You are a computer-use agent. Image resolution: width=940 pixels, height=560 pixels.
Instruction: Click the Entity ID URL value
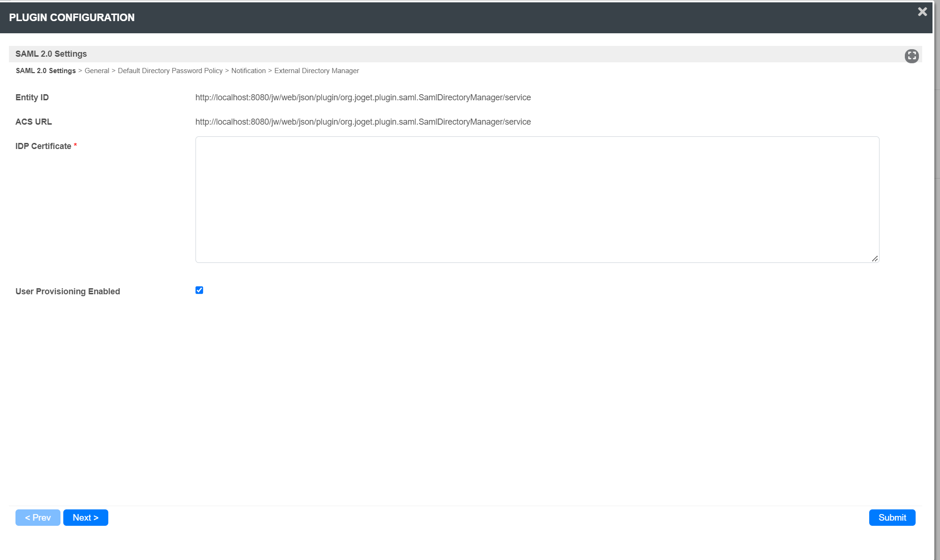click(x=363, y=97)
